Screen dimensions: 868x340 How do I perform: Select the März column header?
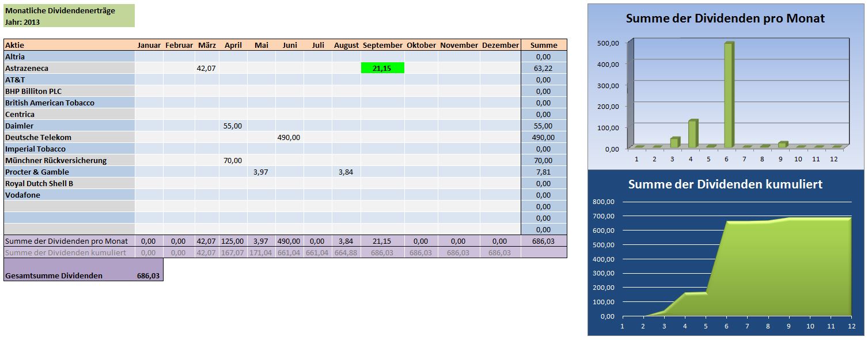pyautogui.click(x=207, y=45)
